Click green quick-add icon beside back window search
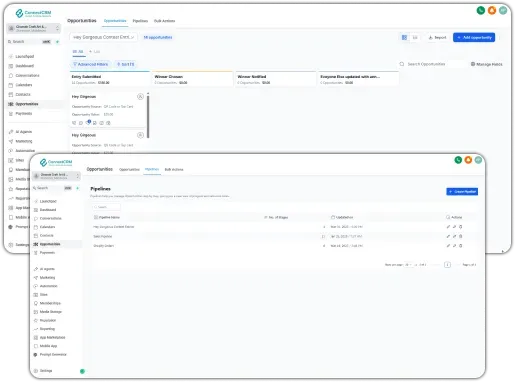Image resolution: width=515 pixels, height=382 pixels. pyautogui.click(x=57, y=42)
